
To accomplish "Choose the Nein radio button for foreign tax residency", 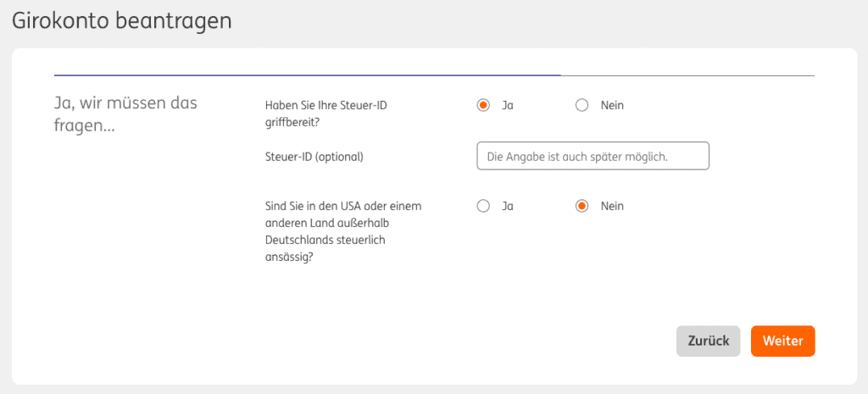I will point(581,206).
